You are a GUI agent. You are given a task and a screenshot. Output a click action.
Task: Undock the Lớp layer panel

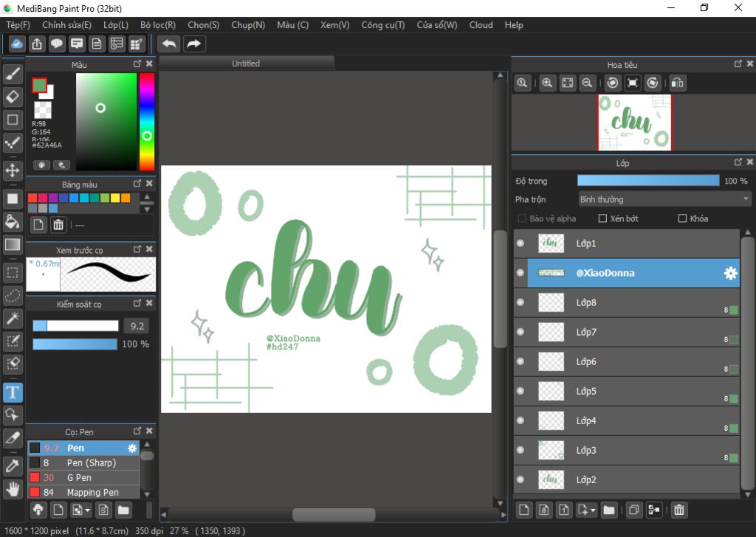pos(738,162)
